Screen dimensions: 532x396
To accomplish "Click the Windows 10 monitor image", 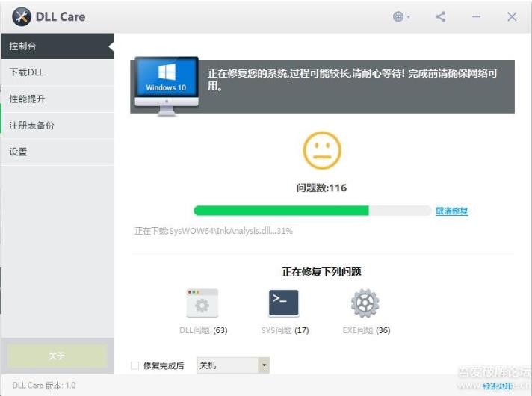I will [x=166, y=84].
